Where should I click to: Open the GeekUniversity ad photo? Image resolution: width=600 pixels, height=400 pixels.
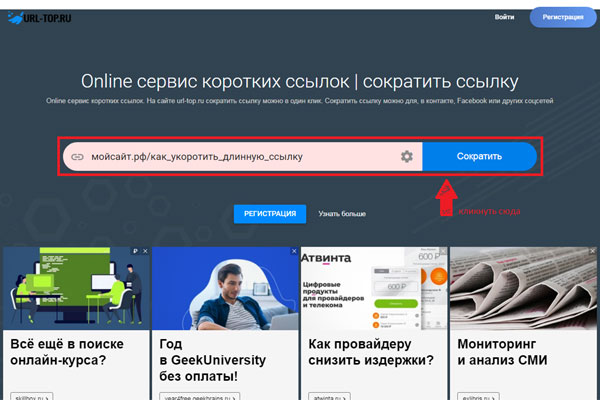(228, 288)
